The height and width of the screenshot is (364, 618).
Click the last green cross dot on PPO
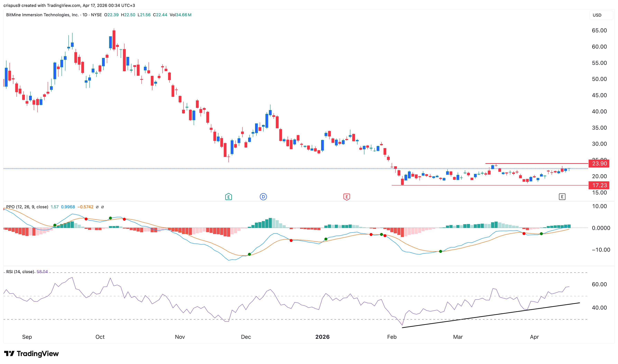tap(541, 234)
